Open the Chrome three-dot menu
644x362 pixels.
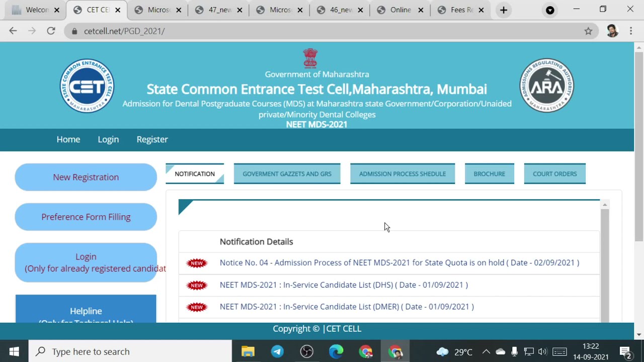click(x=631, y=31)
